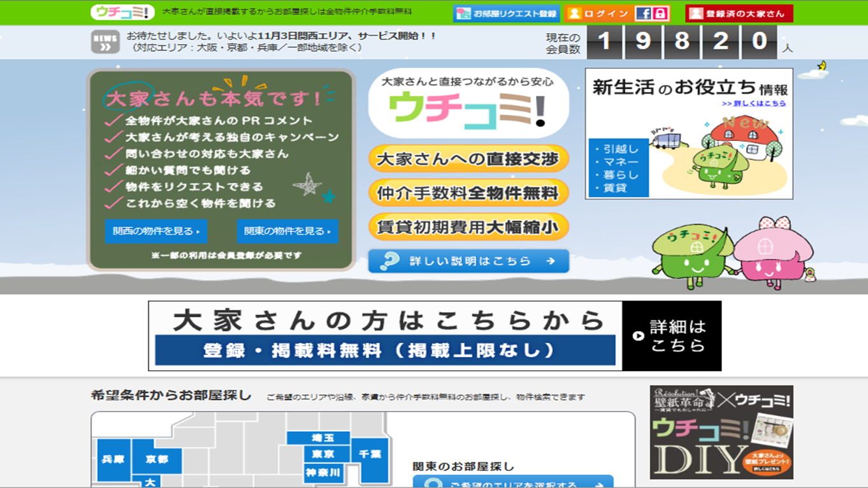Click the NEWS arrow icon
Screen dimensions: 868x488
[x=105, y=42]
